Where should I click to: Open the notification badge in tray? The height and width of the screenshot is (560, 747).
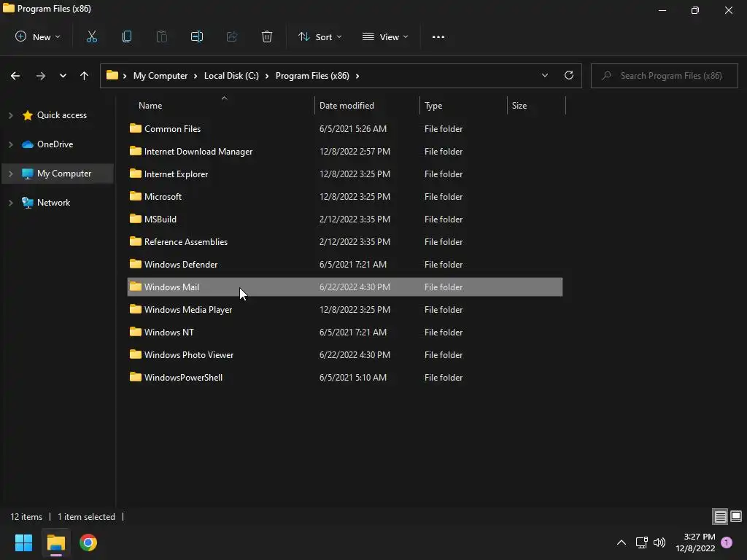727,542
